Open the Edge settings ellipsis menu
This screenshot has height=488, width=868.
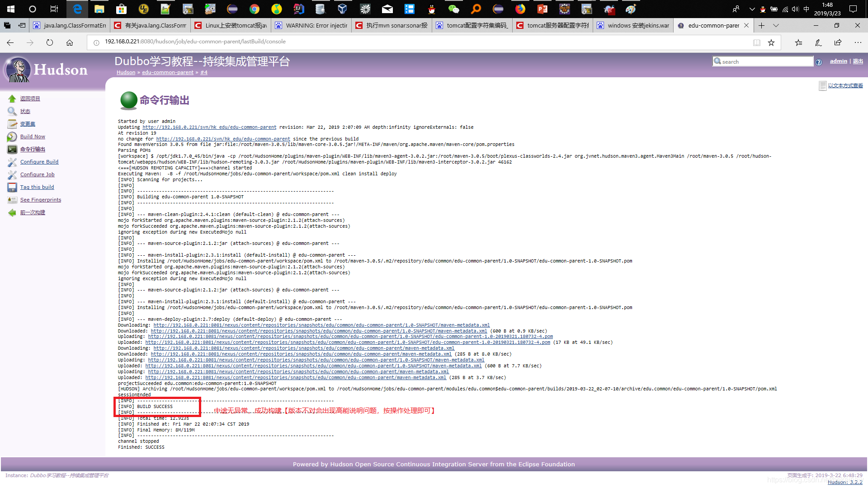point(858,42)
